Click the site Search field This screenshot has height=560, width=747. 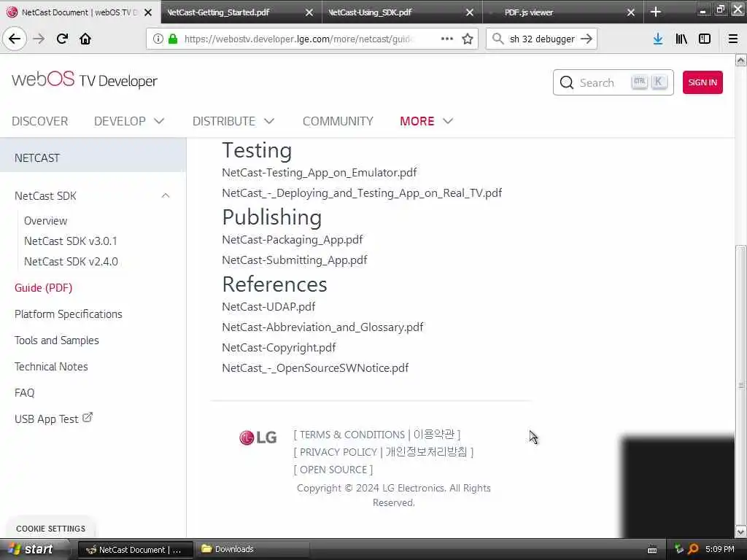tap(613, 82)
